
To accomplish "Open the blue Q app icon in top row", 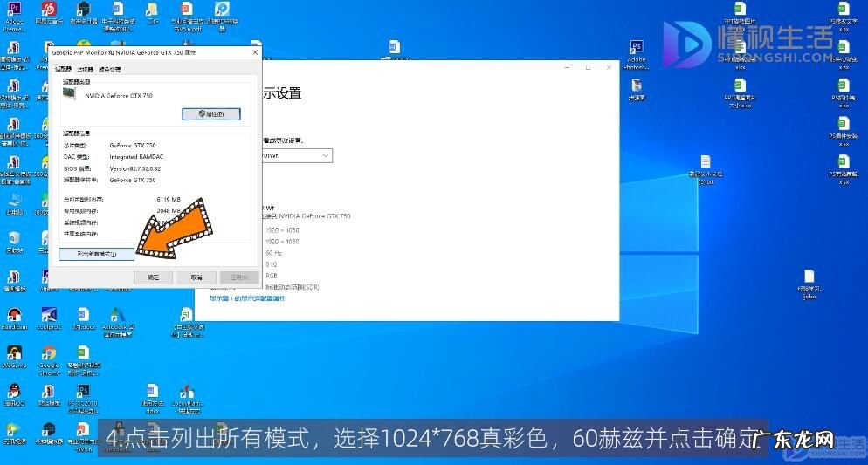I will pos(222,17).
